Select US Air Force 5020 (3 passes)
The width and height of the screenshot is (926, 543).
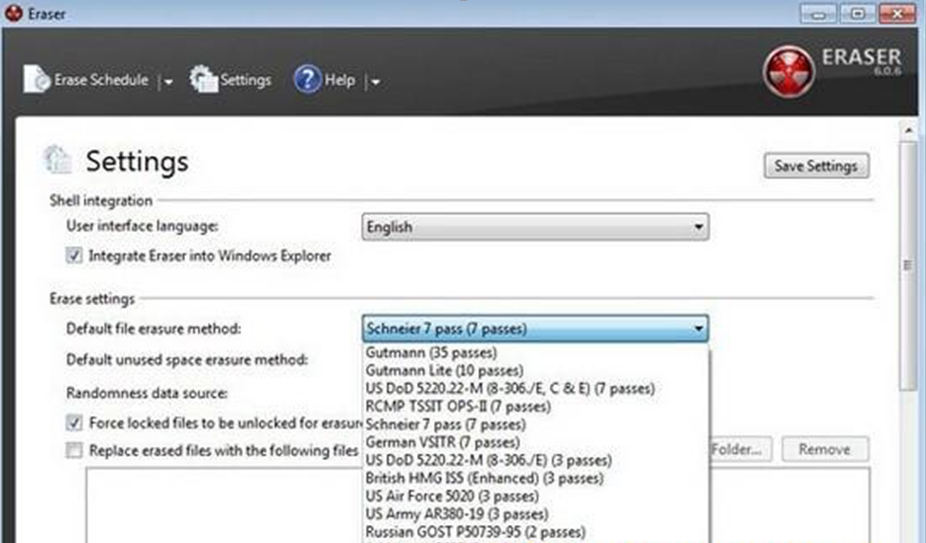click(535, 496)
